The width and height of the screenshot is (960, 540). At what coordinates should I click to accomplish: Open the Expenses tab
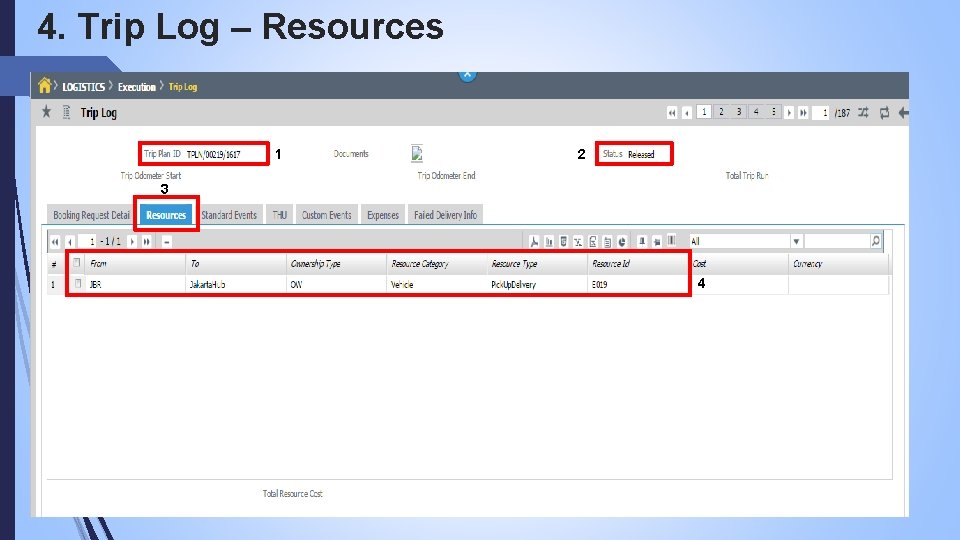(383, 215)
